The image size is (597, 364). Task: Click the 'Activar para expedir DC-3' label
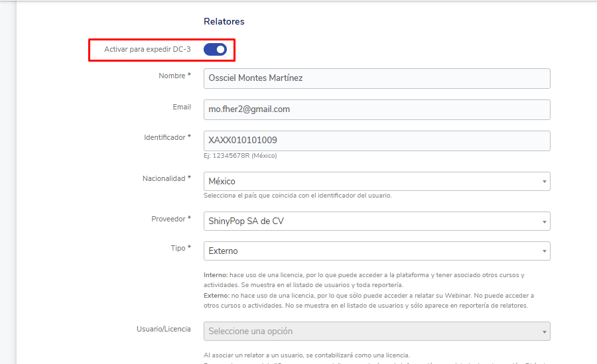click(x=147, y=49)
